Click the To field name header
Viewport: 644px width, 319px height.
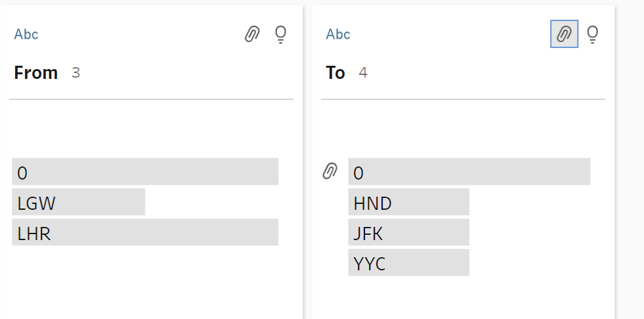(x=335, y=72)
